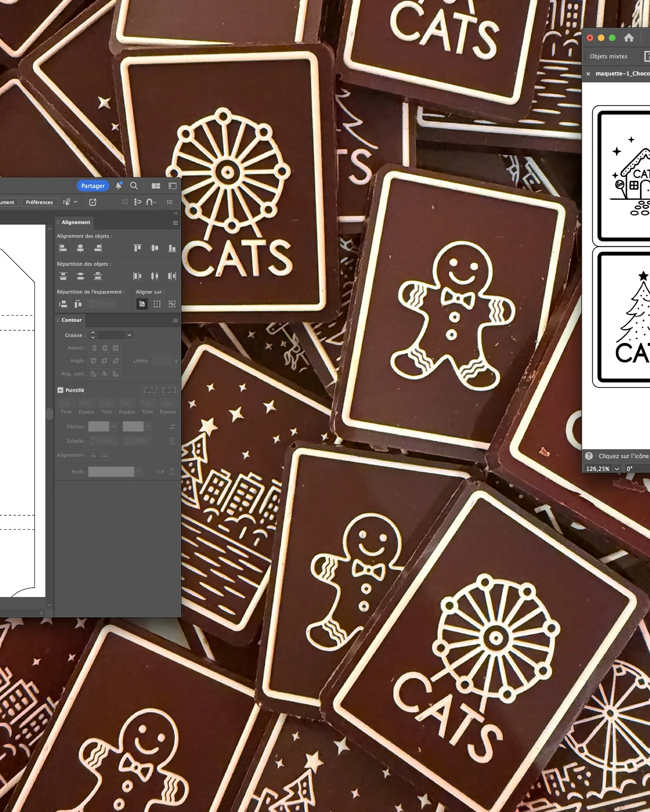Open the Alignement panel menu
The image size is (650, 812).
click(x=175, y=223)
